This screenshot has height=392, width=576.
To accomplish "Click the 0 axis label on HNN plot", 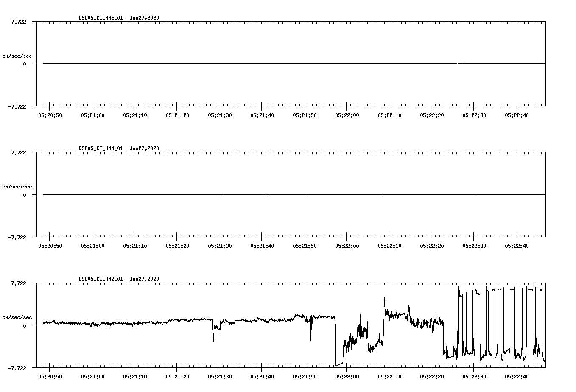I will point(25,195).
